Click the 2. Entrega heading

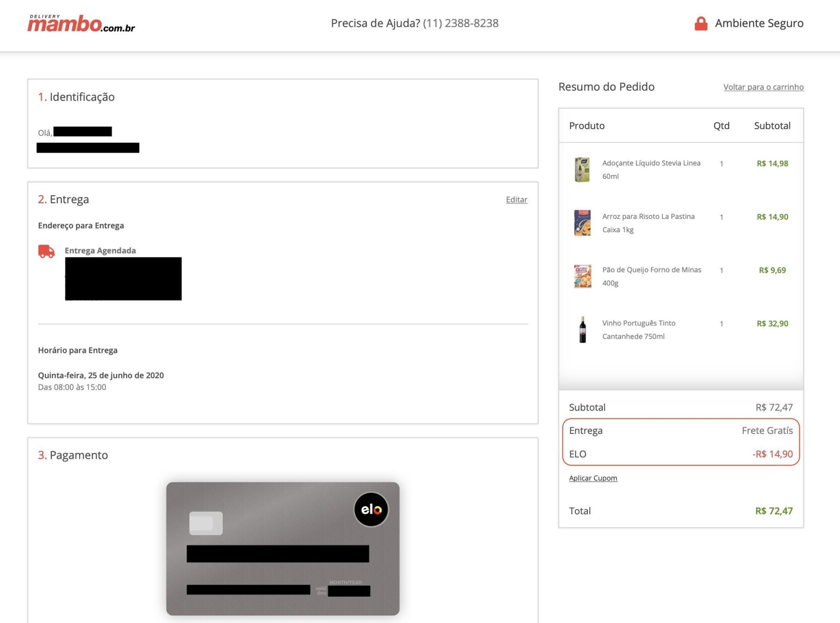coord(63,199)
